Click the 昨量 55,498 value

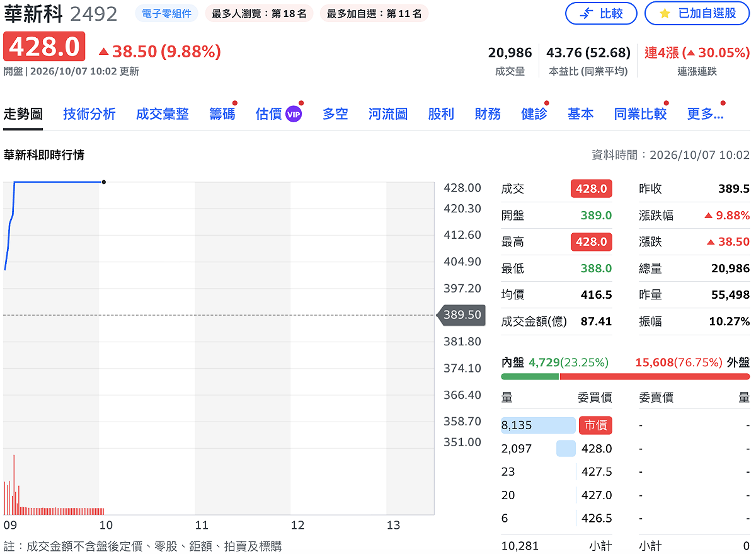click(731, 295)
